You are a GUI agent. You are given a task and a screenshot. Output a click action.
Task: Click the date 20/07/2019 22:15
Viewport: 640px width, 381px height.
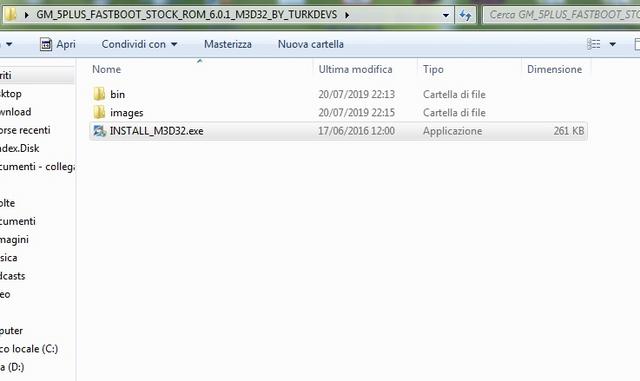[x=356, y=113]
